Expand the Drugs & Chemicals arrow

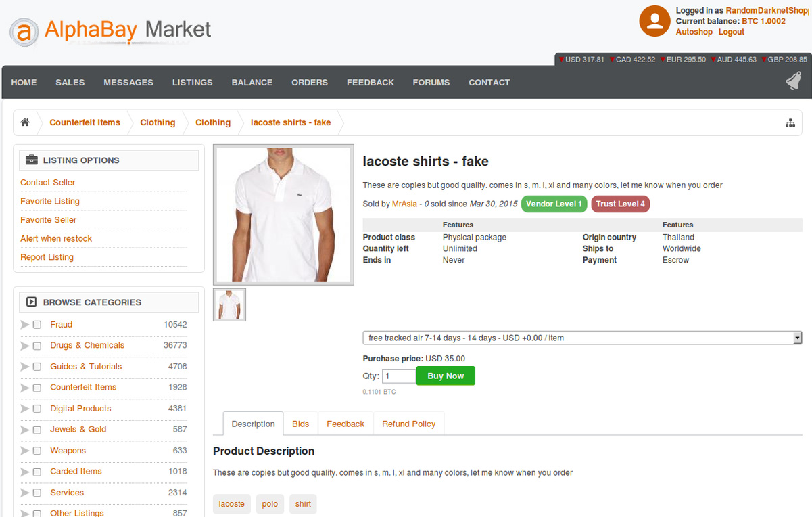pyautogui.click(x=25, y=346)
